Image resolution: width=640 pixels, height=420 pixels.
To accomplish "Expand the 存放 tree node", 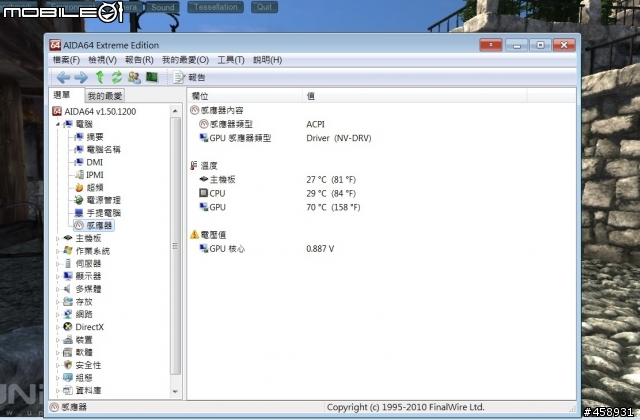I will tap(58, 302).
